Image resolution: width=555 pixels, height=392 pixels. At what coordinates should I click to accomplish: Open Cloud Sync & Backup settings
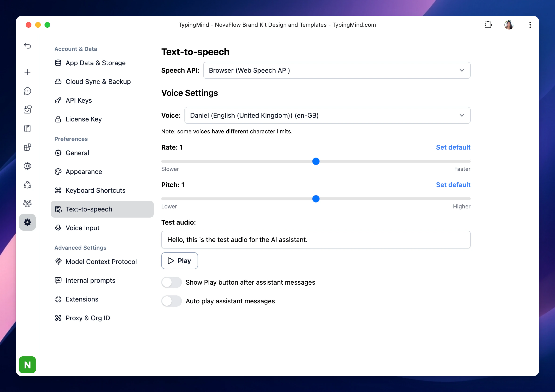[102, 82]
